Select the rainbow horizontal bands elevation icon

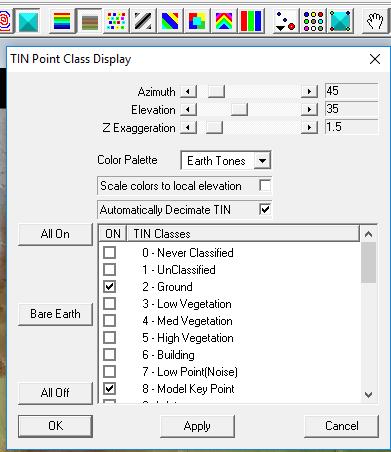pyautogui.click(x=62, y=21)
